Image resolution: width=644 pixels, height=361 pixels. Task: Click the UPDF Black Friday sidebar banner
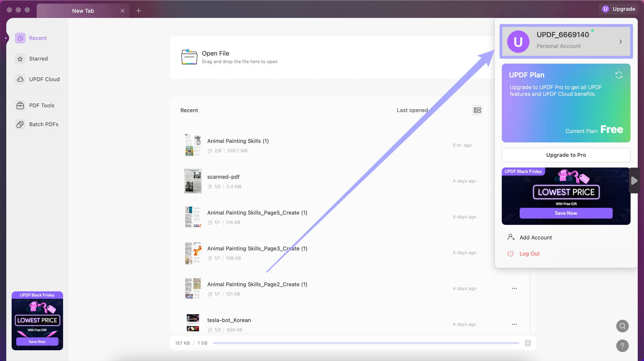tap(37, 321)
